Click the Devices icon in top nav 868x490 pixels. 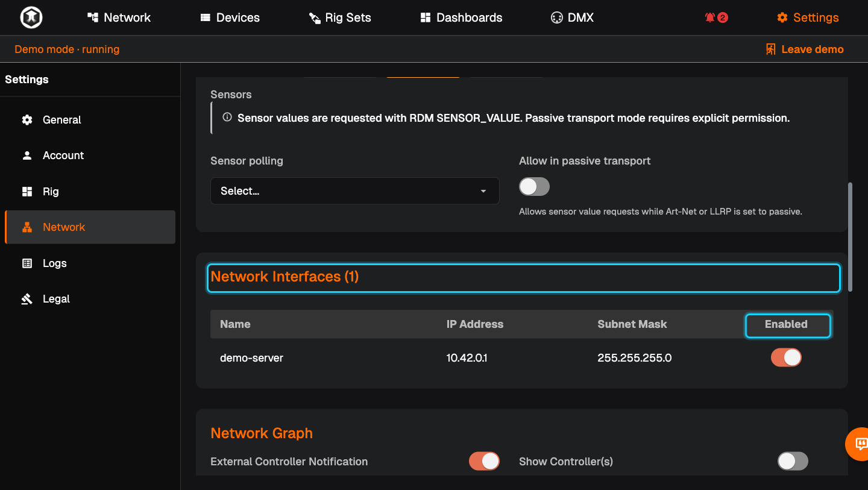coord(206,17)
